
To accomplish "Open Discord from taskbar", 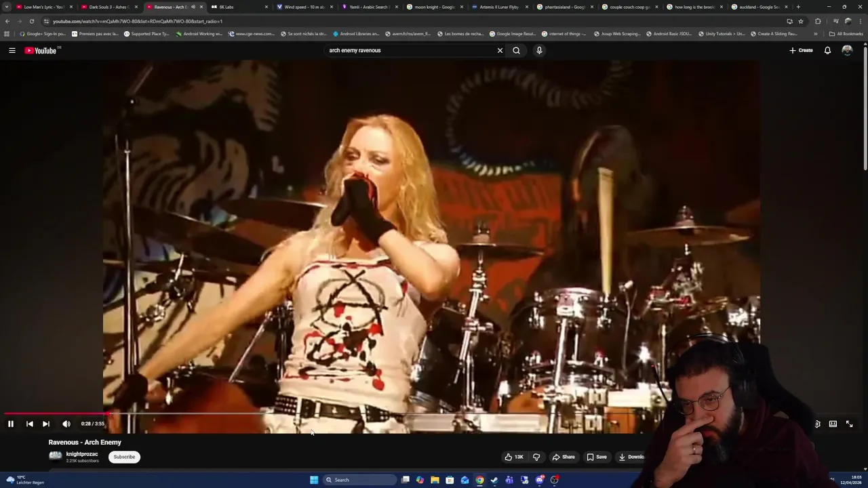I will tap(540, 480).
